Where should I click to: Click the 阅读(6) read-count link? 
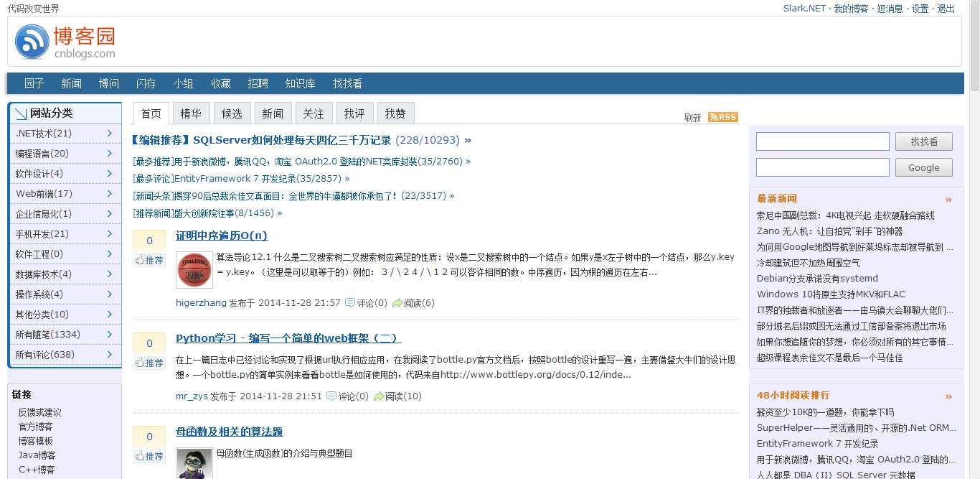[x=419, y=303]
